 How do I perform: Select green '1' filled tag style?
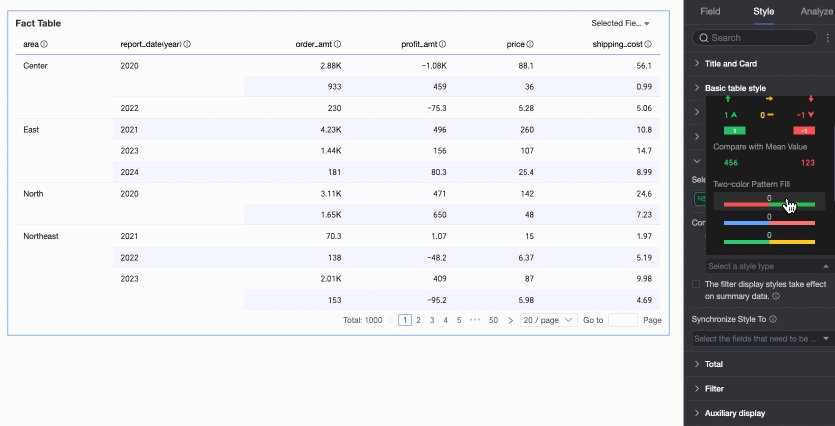(x=734, y=130)
